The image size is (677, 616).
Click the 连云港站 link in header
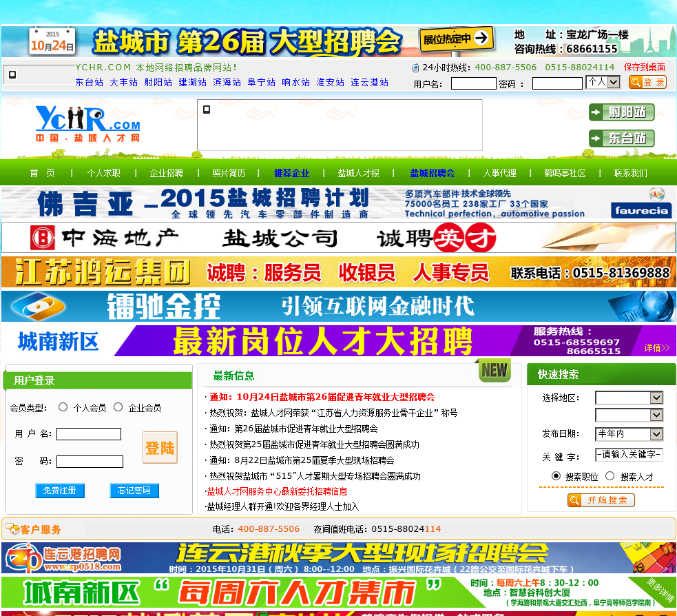[370, 82]
